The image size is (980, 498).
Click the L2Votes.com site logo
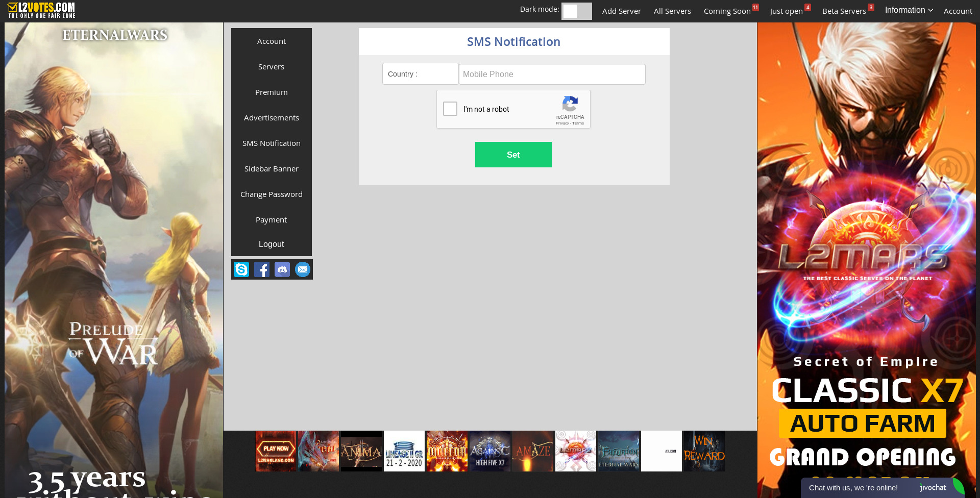(41, 10)
